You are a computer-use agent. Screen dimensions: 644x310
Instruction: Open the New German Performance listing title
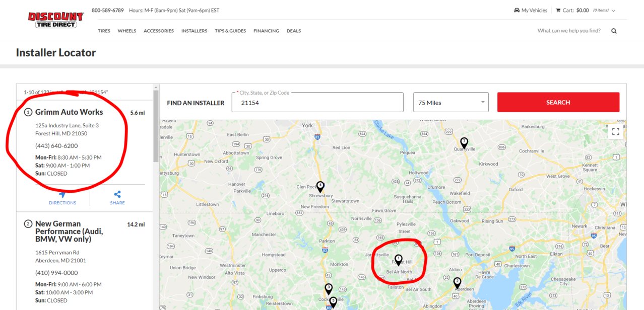(x=69, y=231)
